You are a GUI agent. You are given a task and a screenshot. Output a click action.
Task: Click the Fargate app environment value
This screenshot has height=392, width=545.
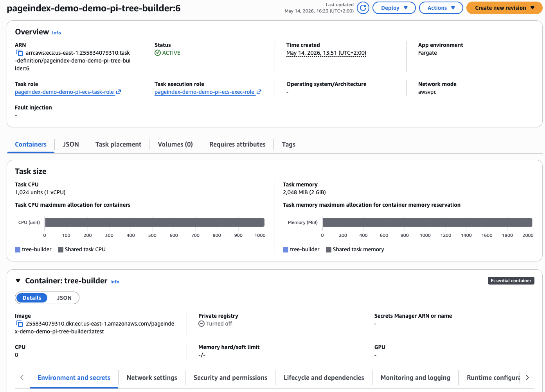[427, 53]
